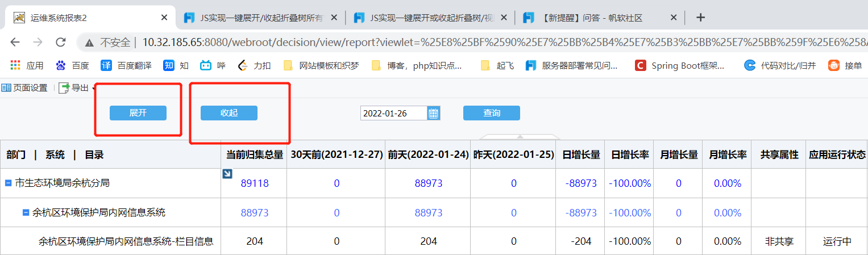Screen dimensions: 868x255
Task: Open the Spring Boot框架 bookmark
Action: point(680,65)
